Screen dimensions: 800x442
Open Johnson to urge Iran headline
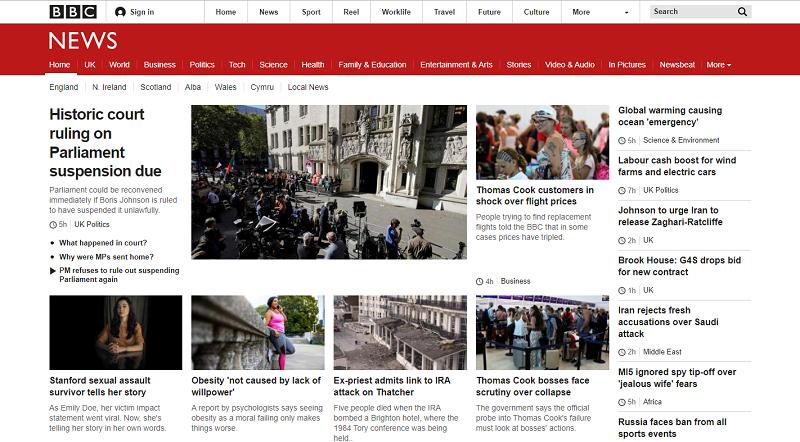[670, 216]
